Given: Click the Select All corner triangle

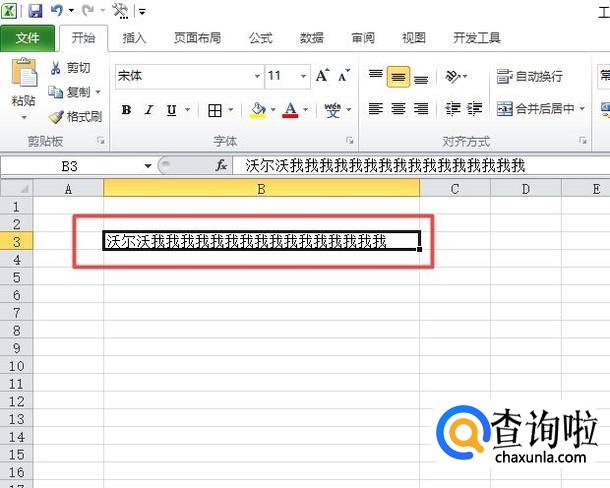Looking at the screenshot, I should [17, 189].
